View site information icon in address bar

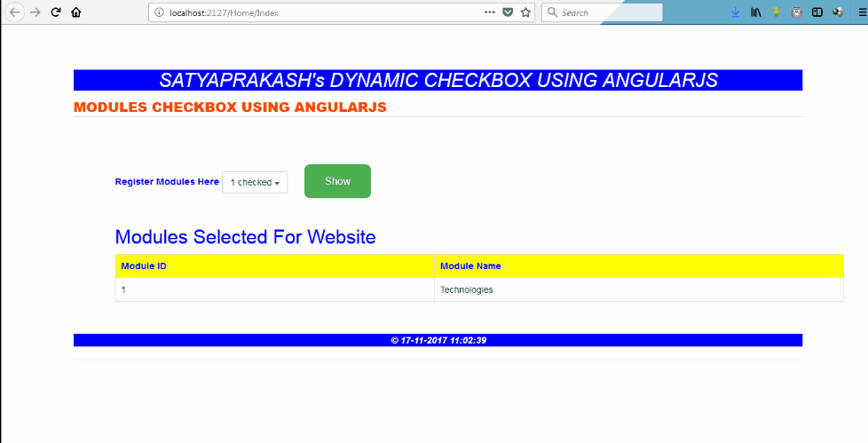160,12
